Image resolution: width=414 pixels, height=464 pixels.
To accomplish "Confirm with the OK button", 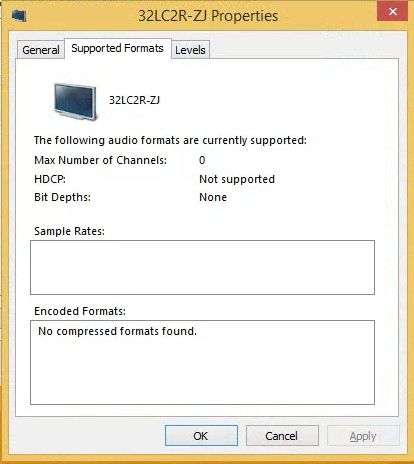I will [201, 436].
